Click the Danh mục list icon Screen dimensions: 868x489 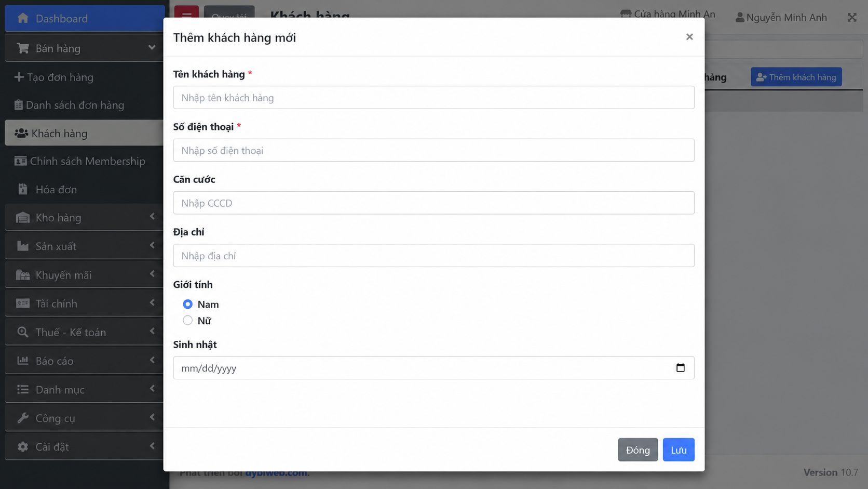(x=23, y=389)
